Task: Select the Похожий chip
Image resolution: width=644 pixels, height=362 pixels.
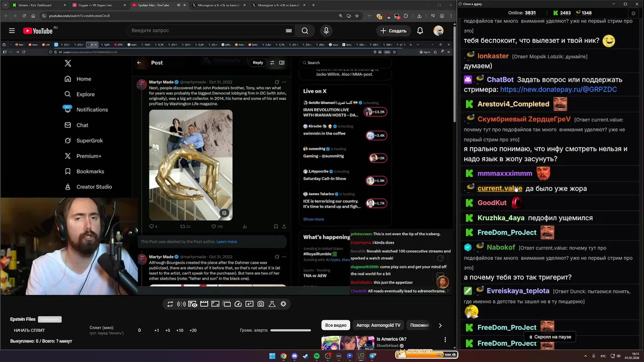Action: coord(419,325)
